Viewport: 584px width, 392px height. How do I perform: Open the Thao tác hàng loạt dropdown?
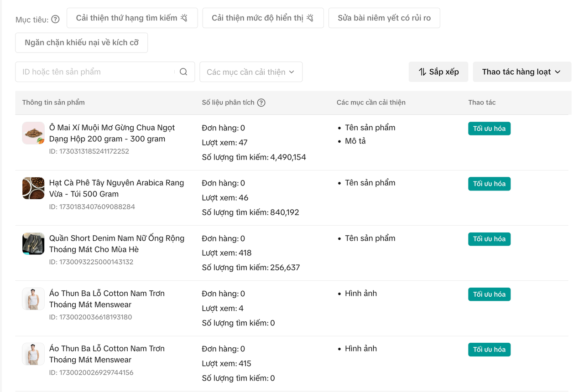pos(521,72)
